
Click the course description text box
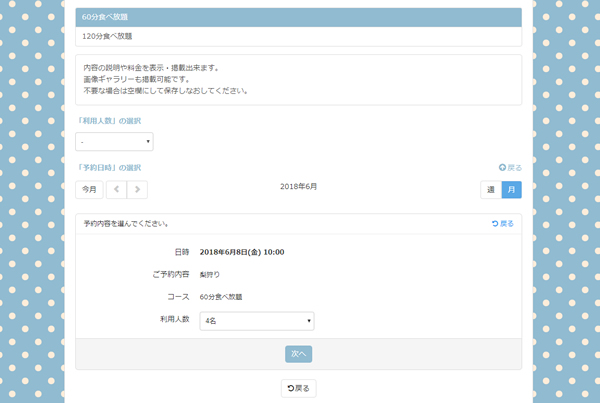coord(298,79)
